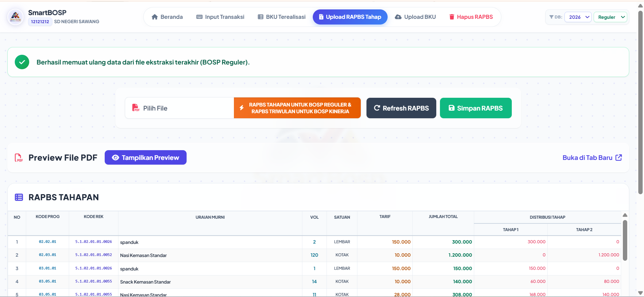
Task: Click the cloud upload icon beside Upload BKU
Action: [398, 17]
